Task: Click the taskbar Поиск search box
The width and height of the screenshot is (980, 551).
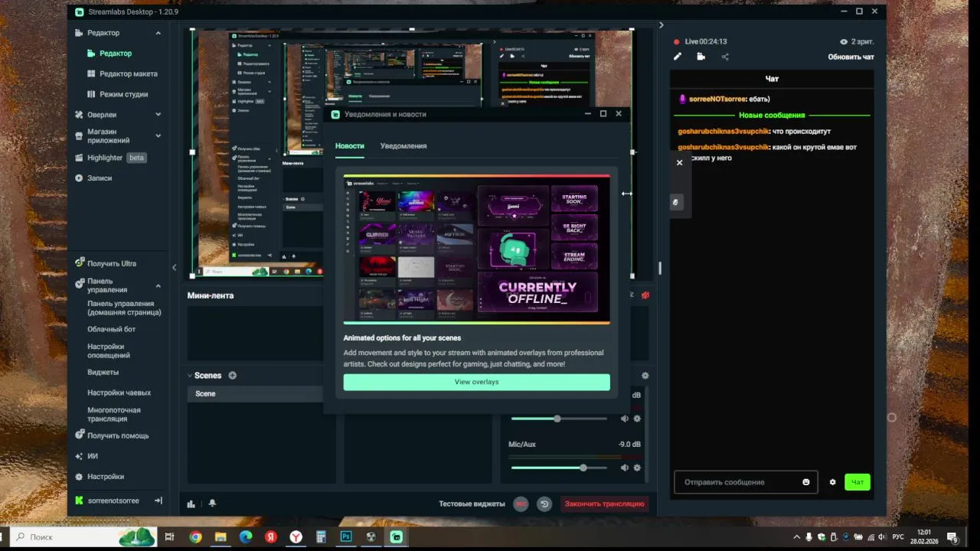Action: pos(83,537)
